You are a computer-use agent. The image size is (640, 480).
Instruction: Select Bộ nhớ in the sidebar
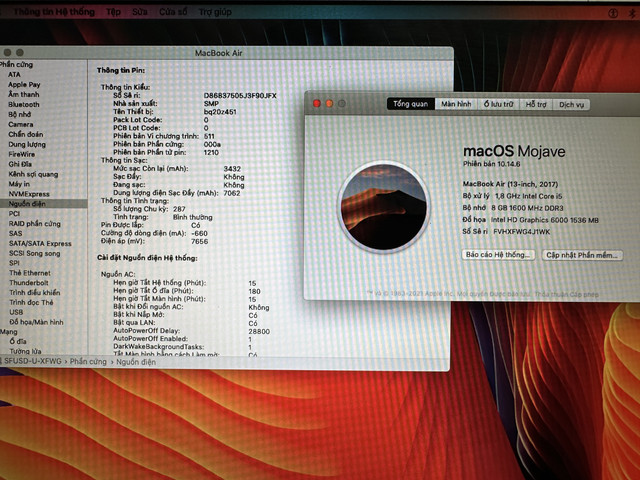pos(20,114)
